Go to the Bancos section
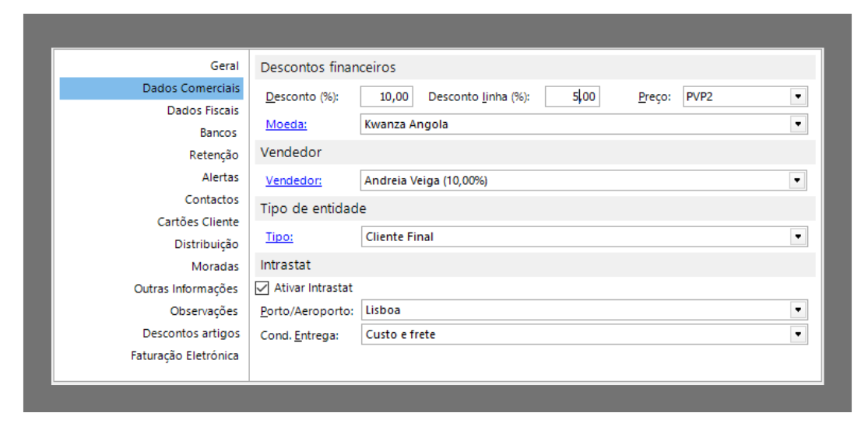Screen dimensions: 868x427 coord(218,133)
